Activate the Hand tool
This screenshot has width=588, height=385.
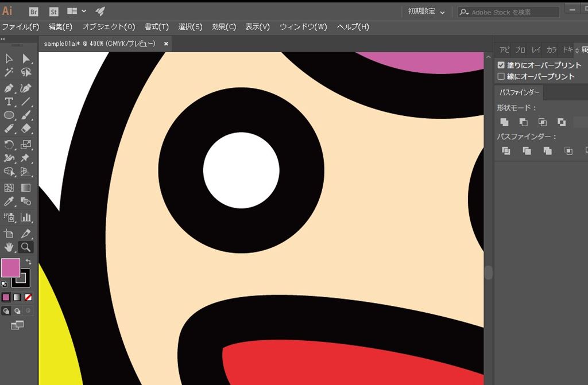point(9,247)
